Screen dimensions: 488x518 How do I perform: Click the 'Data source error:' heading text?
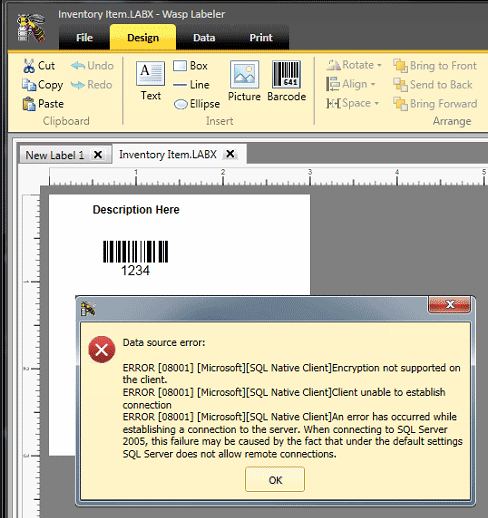[164, 343]
